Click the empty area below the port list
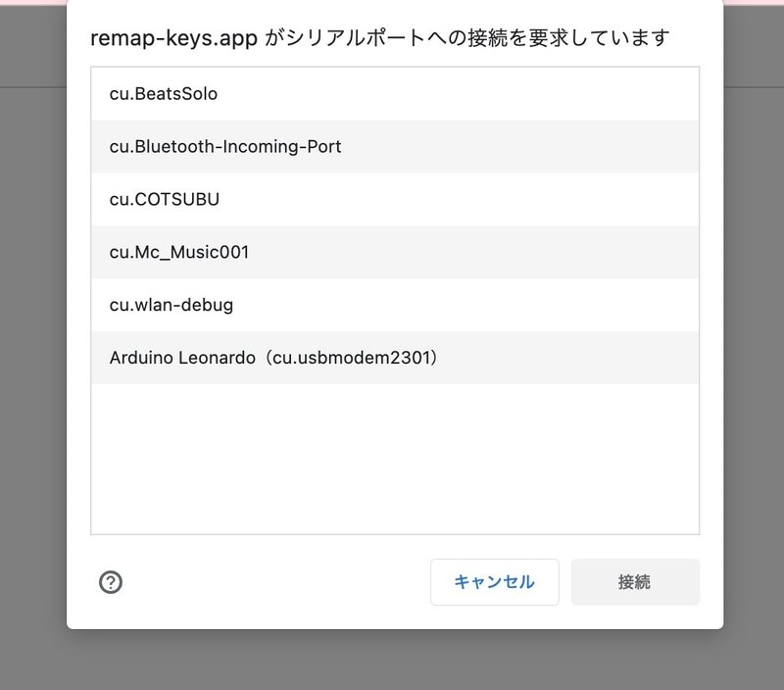The image size is (784, 690). point(395,459)
